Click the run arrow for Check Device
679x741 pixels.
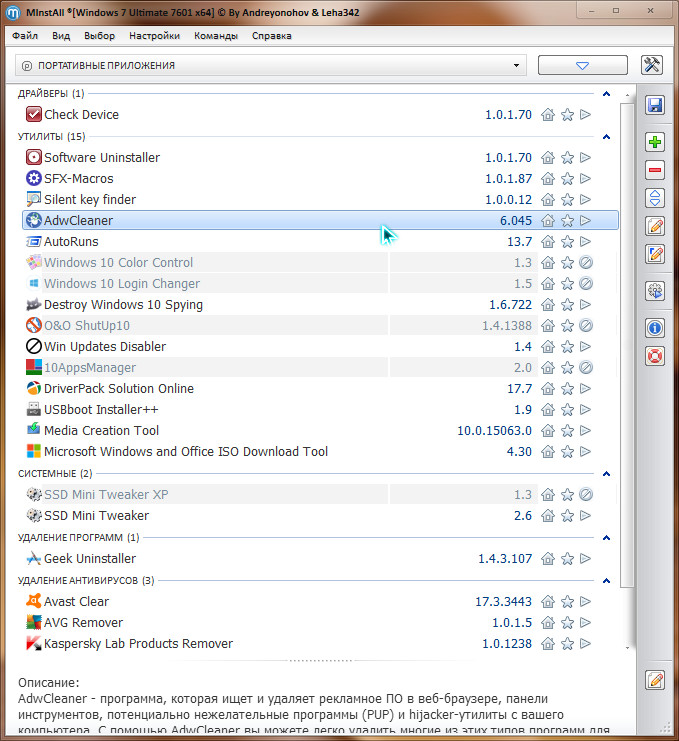click(585, 114)
